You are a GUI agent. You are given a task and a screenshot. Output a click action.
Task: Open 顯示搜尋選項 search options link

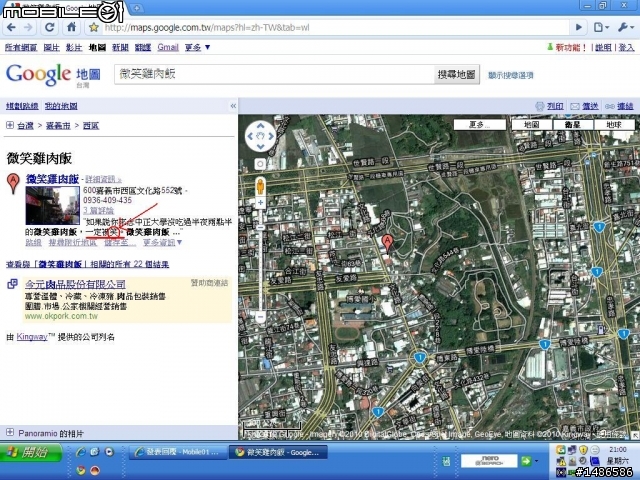[511, 75]
